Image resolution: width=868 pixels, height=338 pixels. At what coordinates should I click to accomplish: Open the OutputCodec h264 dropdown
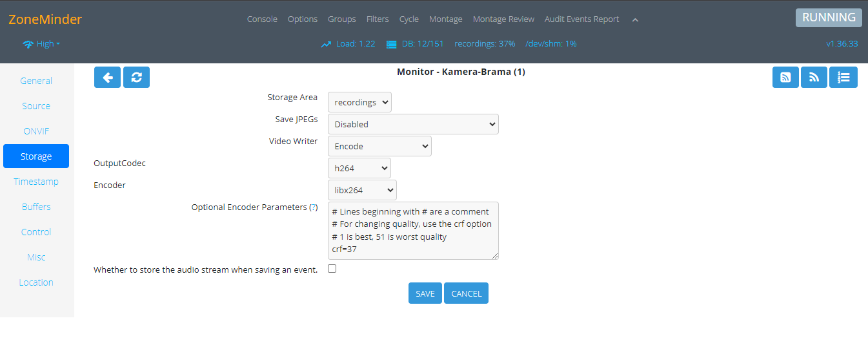pos(359,168)
